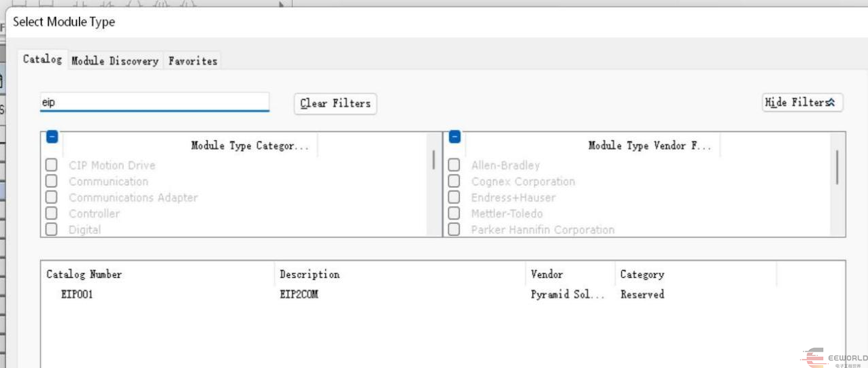Click the Reserved category cell
868x368 pixels.
[x=642, y=295]
